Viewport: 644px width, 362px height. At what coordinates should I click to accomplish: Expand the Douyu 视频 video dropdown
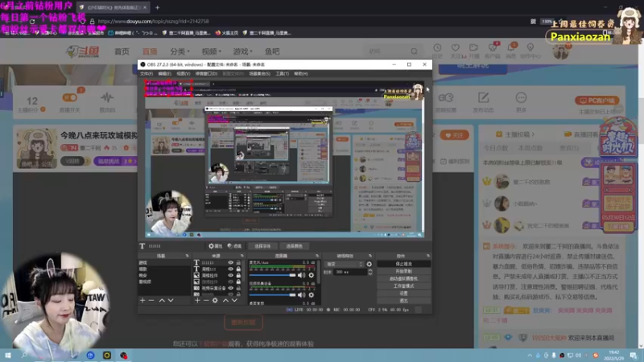tap(211, 51)
